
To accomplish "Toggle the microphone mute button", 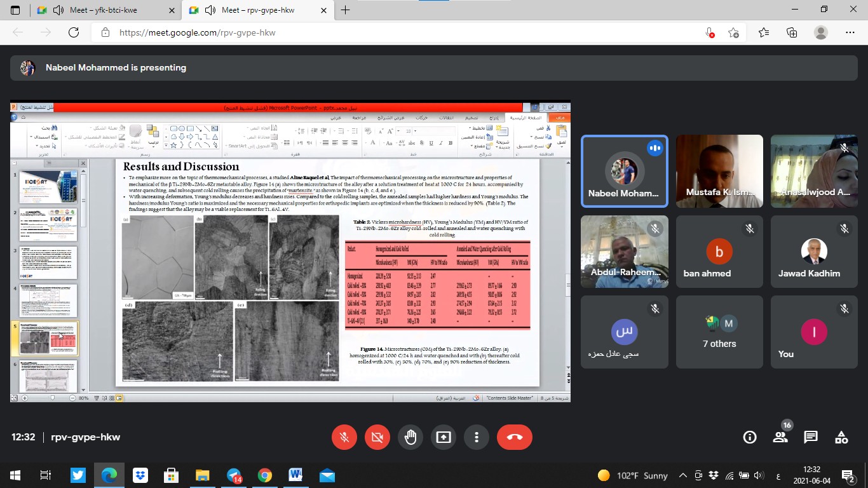I will pos(344,437).
